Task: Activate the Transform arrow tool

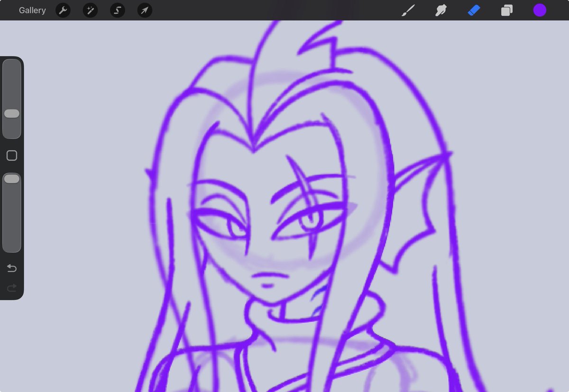Action: coord(145,10)
